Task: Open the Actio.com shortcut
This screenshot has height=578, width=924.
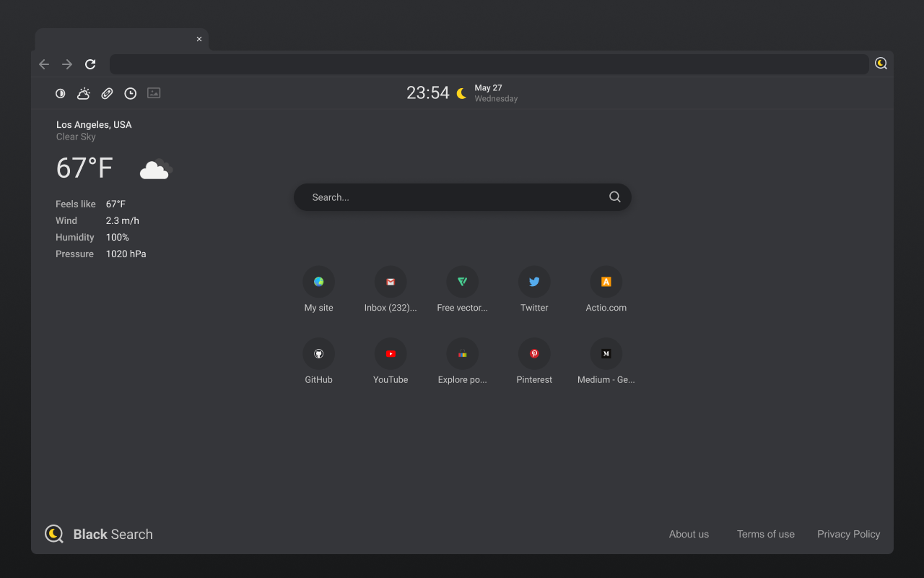Action: click(606, 282)
